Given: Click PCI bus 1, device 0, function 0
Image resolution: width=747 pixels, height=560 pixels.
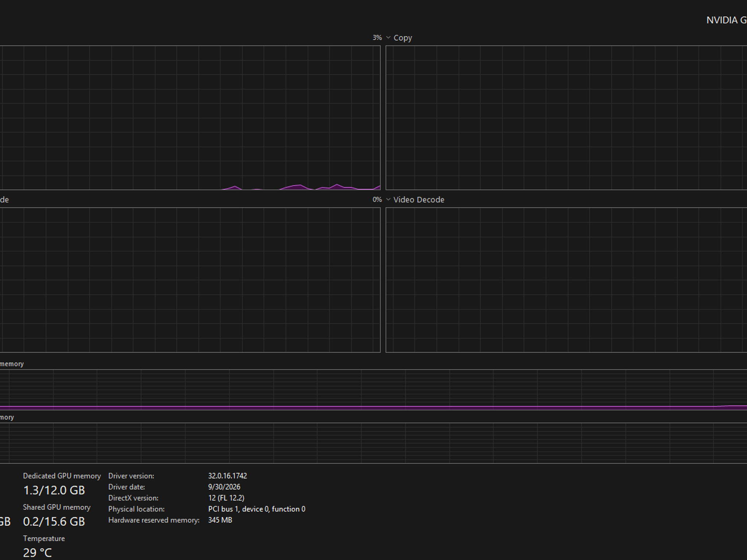Looking at the screenshot, I should click(x=257, y=509).
